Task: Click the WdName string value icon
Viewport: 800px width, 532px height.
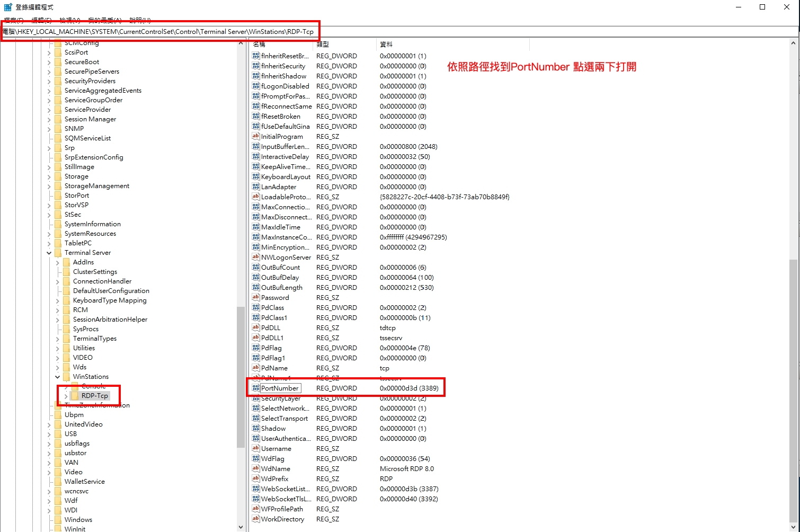Action: [x=256, y=469]
